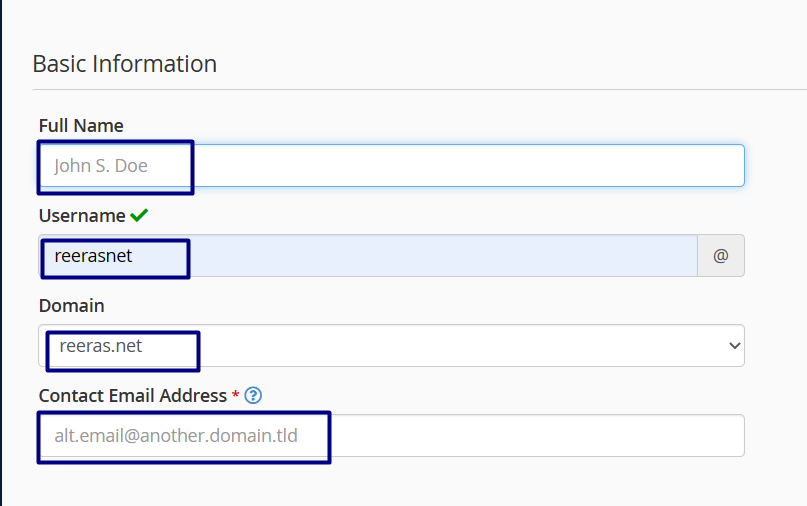
Task: Click the Domain label
Action: point(71,306)
